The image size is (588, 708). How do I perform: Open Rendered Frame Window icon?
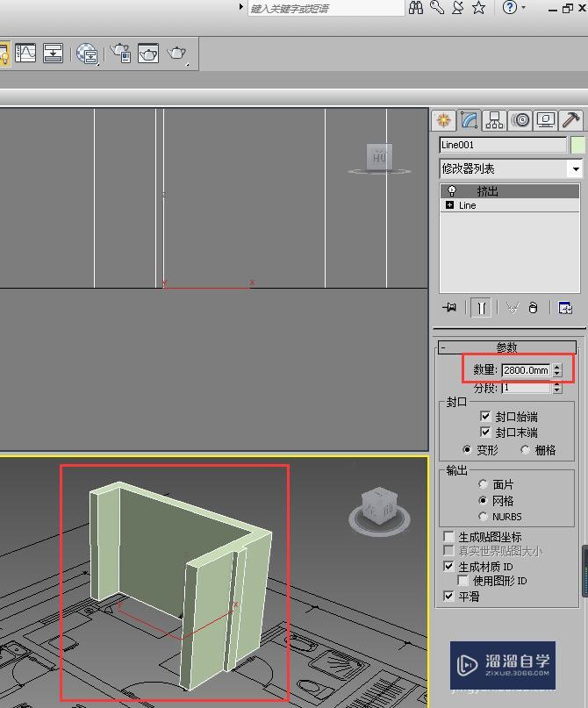click(x=148, y=54)
